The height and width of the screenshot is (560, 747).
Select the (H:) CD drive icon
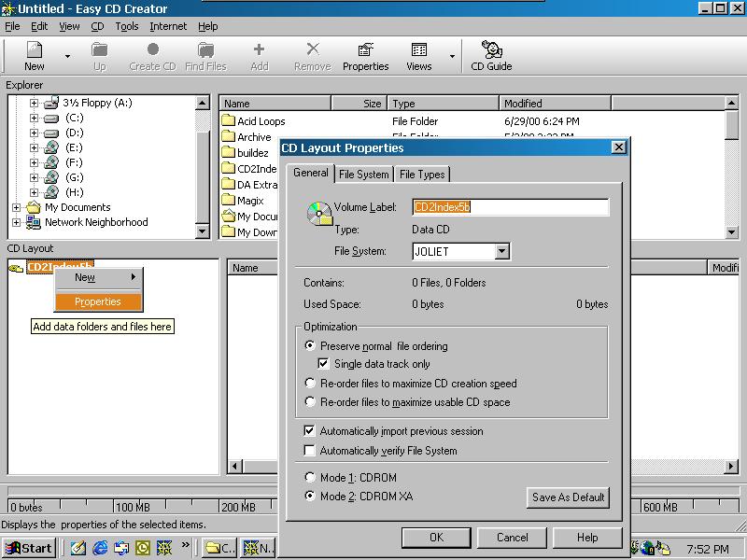(51, 192)
